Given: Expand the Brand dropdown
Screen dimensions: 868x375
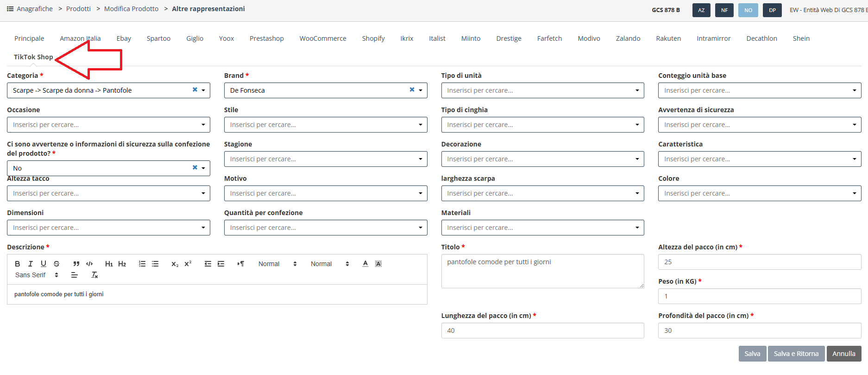Looking at the screenshot, I should pos(421,90).
